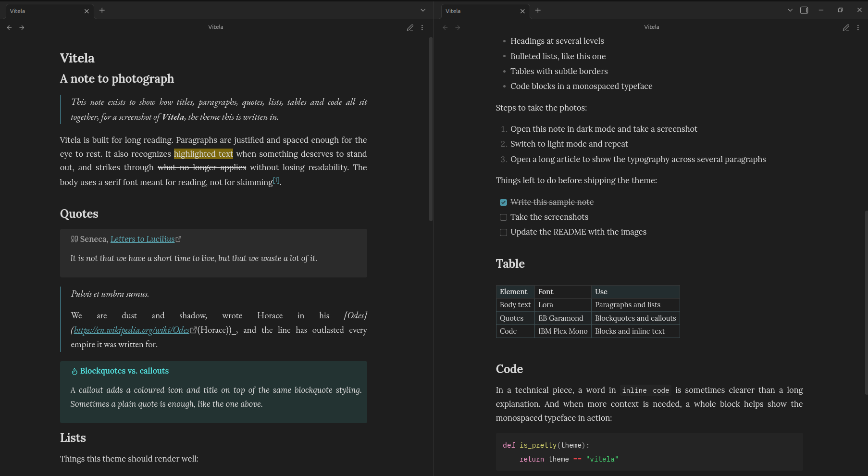Open right pane more options menu
Screen dimensions: 868x476
coord(858,27)
